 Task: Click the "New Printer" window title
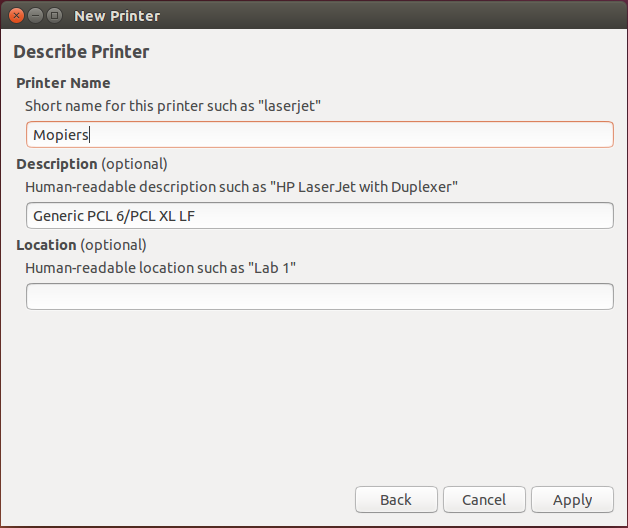[x=117, y=16]
